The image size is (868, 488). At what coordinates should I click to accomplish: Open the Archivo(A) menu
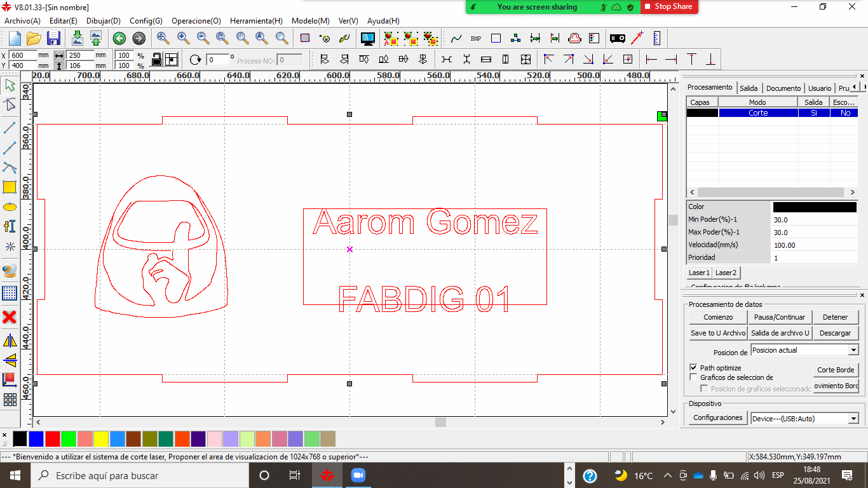tap(22, 21)
